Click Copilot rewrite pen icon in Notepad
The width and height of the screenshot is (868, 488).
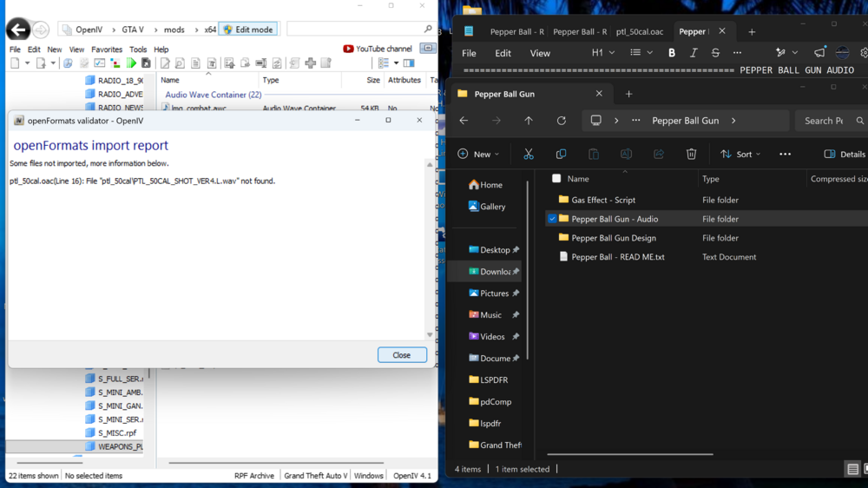[x=780, y=53]
